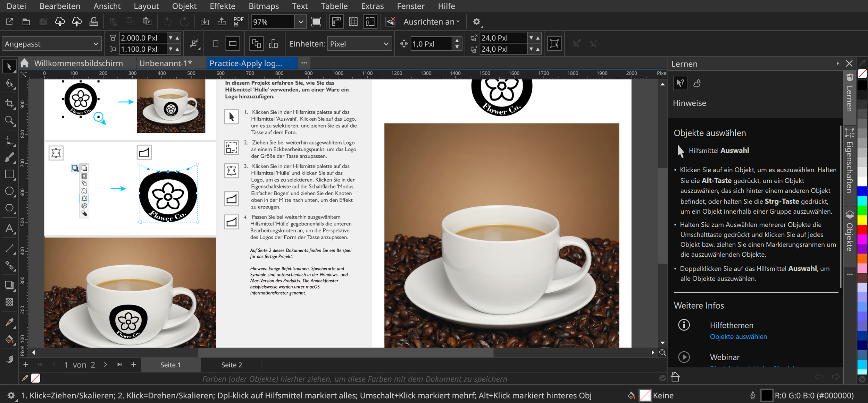Select the Rectangle tool

[9, 174]
